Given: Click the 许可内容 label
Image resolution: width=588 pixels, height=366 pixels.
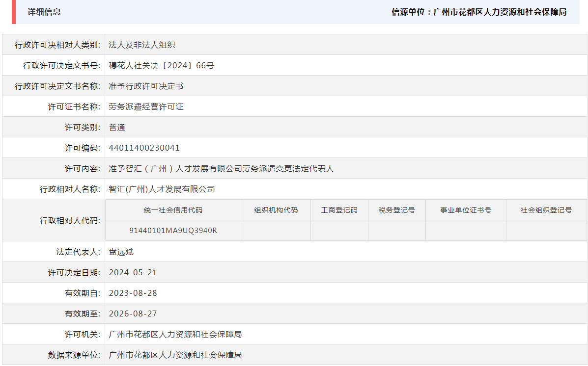Looking at the screenshot, I should [x=82, y=169].
